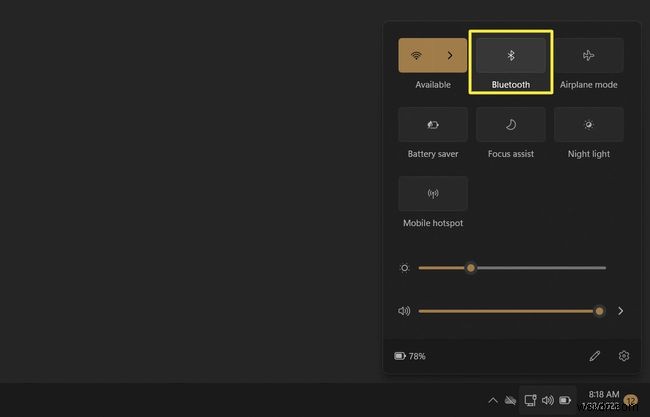
Task: Toggle the Mobile hotspot tile
Action: tap(433, 194)
